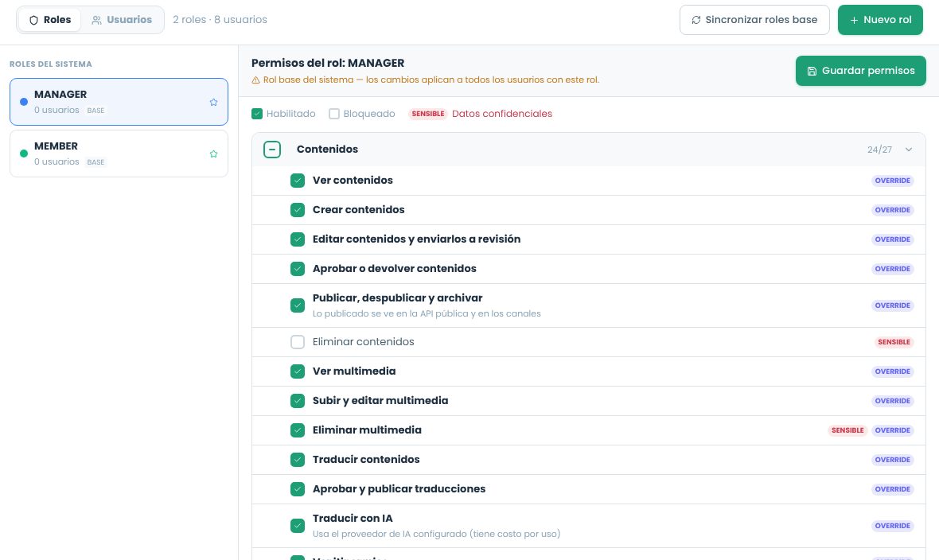Click the star icon on MEMBER role
Image resolution: width=939 pixels, height=560 pixels.
coord(214,154)
